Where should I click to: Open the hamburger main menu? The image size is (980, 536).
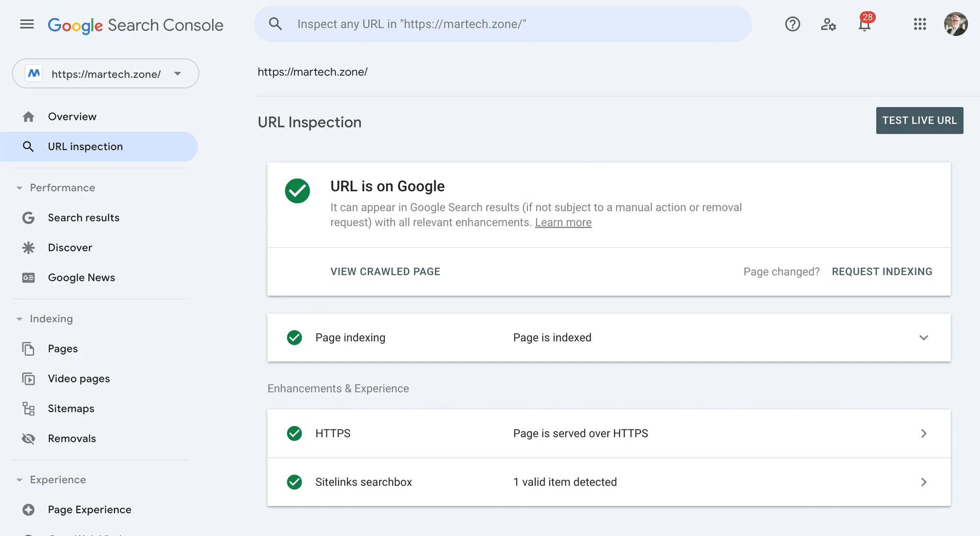[27, 24]
